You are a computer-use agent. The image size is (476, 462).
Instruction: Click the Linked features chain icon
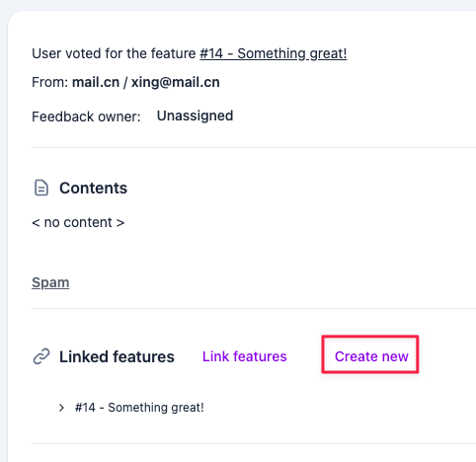(x=41, y=356)
